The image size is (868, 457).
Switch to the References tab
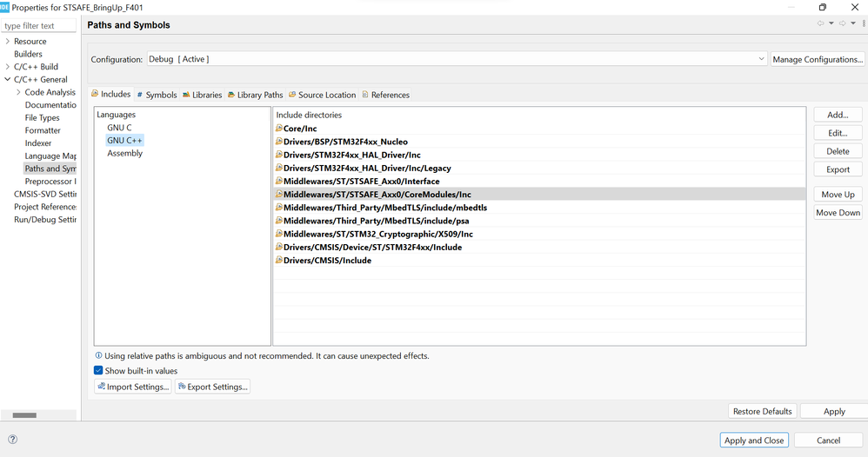click(x=386, y=95)
